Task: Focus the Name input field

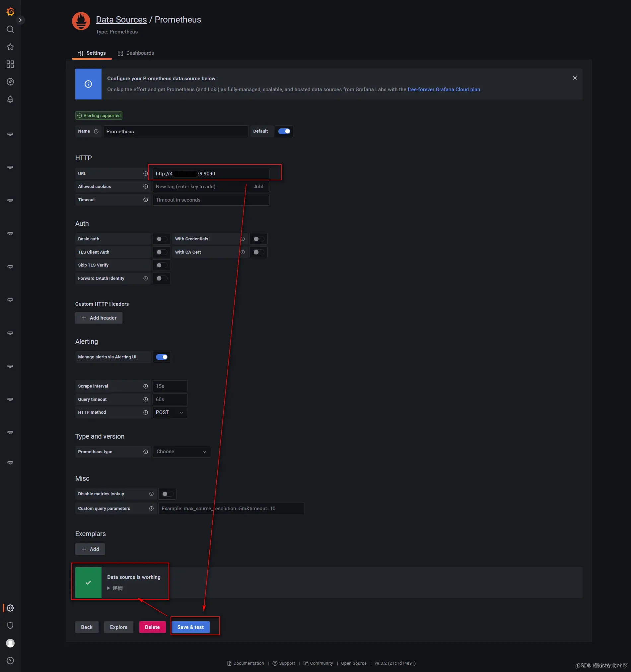Action: coord(176,132)
